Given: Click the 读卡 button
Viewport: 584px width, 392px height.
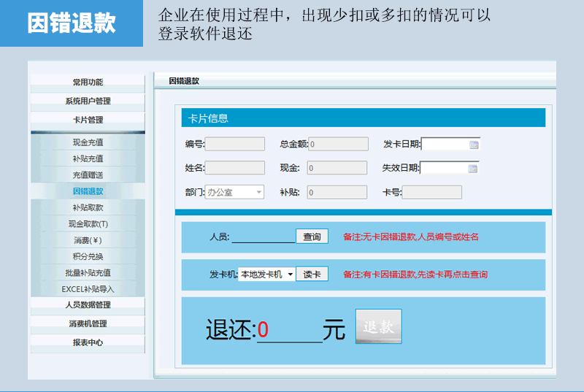Looking at the screenshot, I should click(x=312, y=274).
